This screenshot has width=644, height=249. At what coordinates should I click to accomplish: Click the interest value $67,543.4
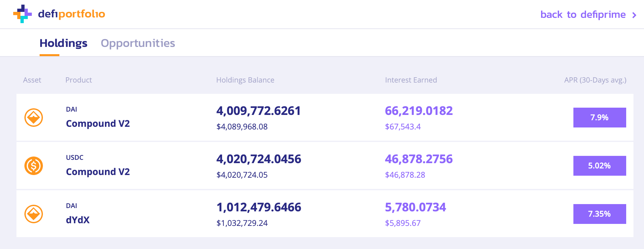pyautogui.click(x=403, y=127)
